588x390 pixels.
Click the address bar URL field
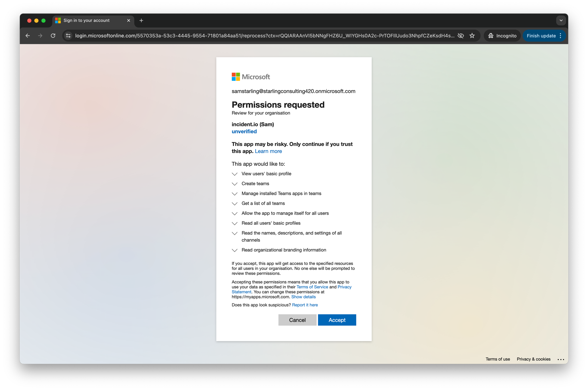pos(265,36)
